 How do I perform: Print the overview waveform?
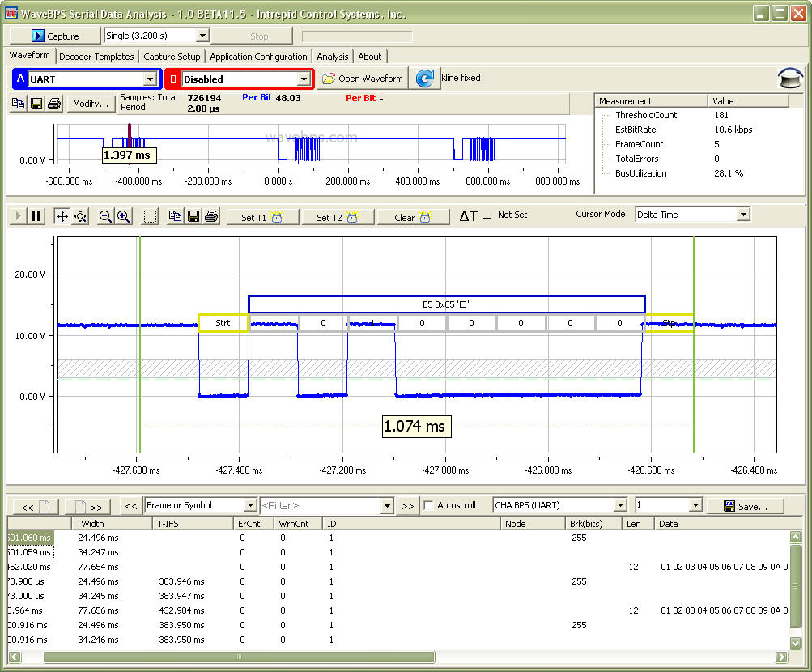pyautogui.click(x=54, y=104)
